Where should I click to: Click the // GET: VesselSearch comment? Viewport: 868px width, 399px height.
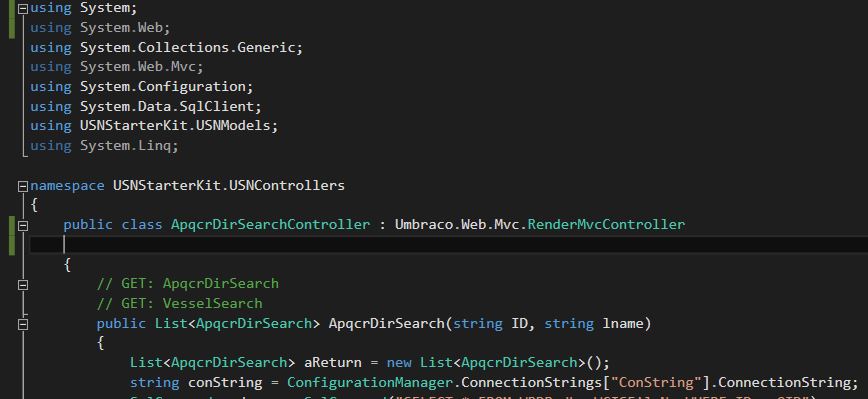point(179,303)
